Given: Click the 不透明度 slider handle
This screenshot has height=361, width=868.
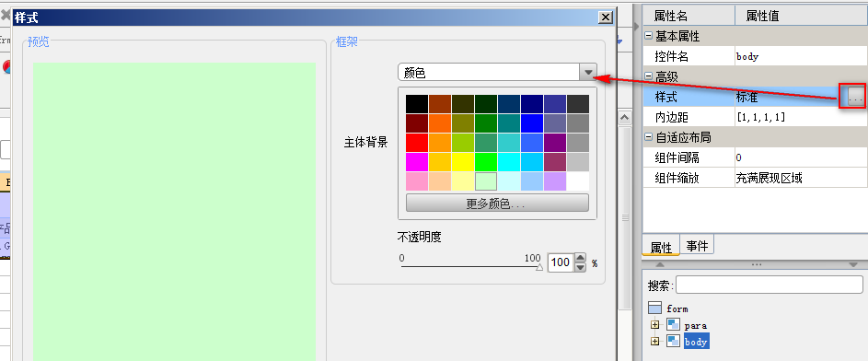Looking at the screenshot, I should coord(539,267).
